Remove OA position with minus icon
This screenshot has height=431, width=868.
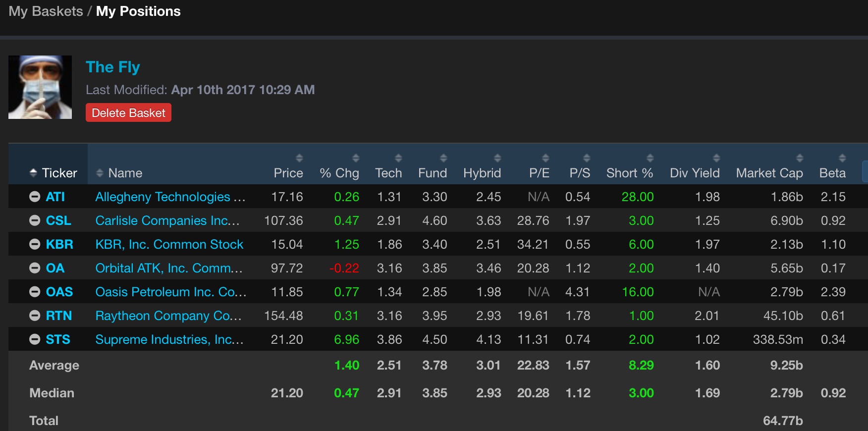[35, 268]
